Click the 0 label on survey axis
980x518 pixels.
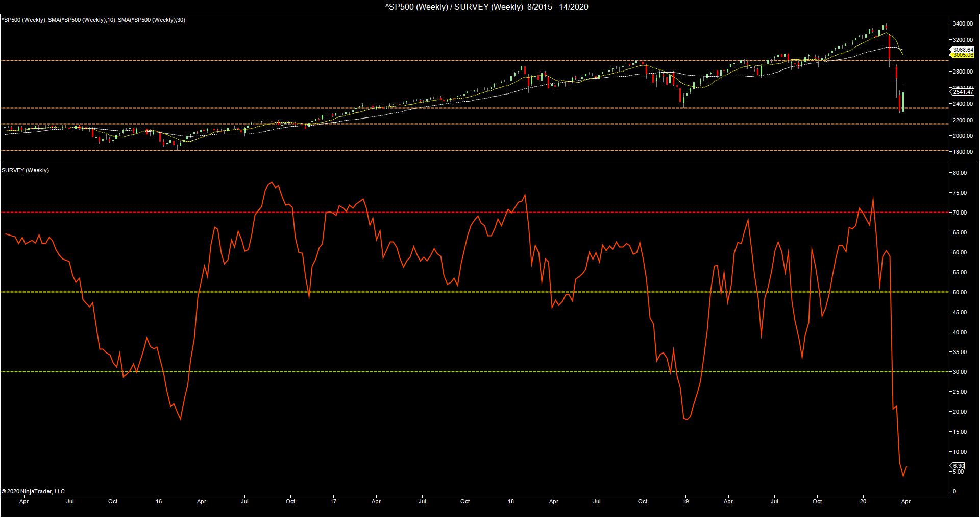pyautogui.click(x=954, y=491)
